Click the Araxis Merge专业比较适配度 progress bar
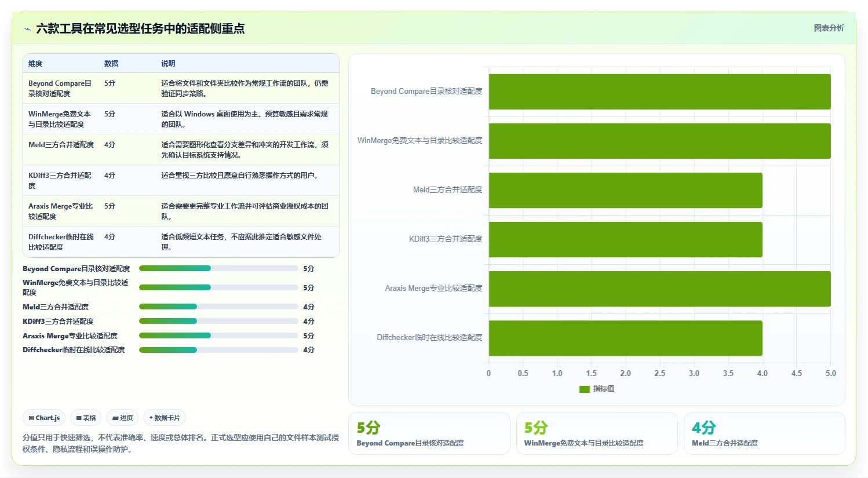The width and height of the screenshot is (868, 478). pyautogui.click(x=218, y=335)
